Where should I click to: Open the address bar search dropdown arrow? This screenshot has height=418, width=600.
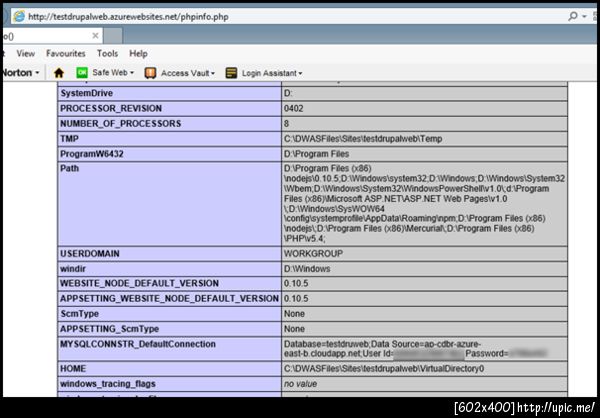coord(584,16)
